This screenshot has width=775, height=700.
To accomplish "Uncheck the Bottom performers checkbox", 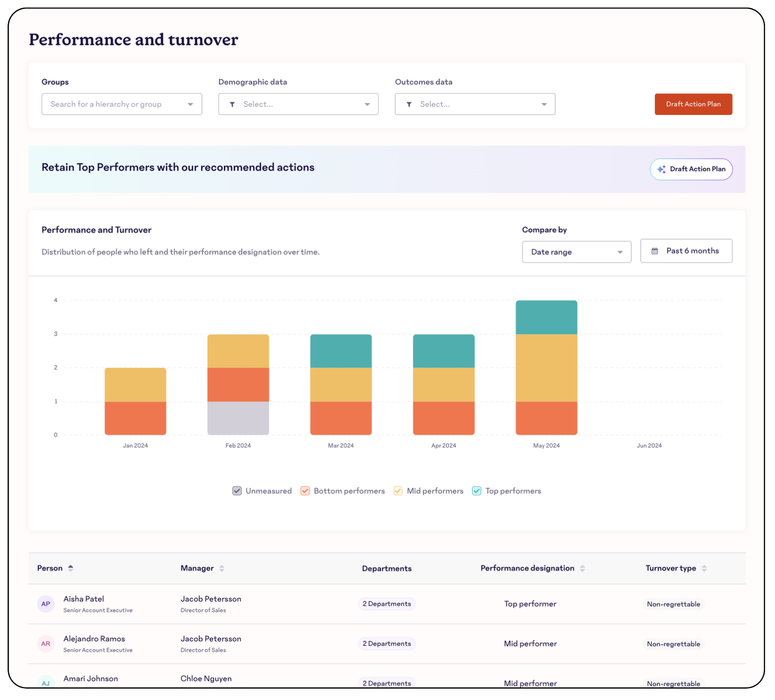I will tap(305, 491).
